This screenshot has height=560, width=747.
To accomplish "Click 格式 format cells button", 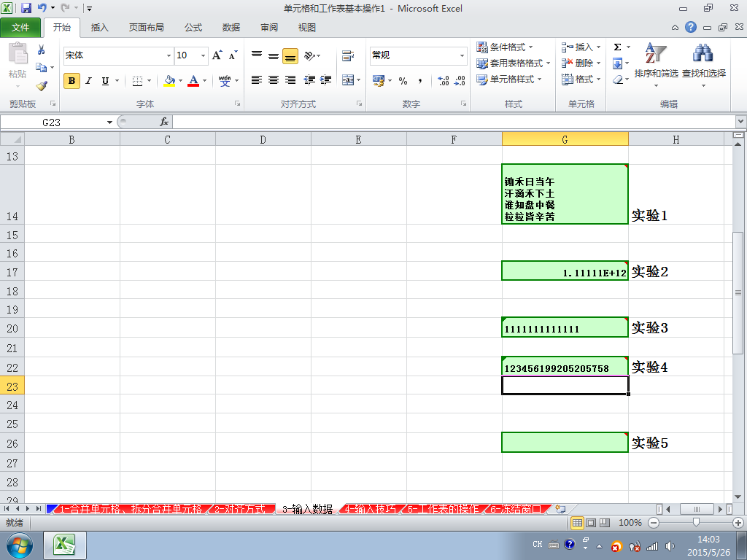I will click(581, 79).
